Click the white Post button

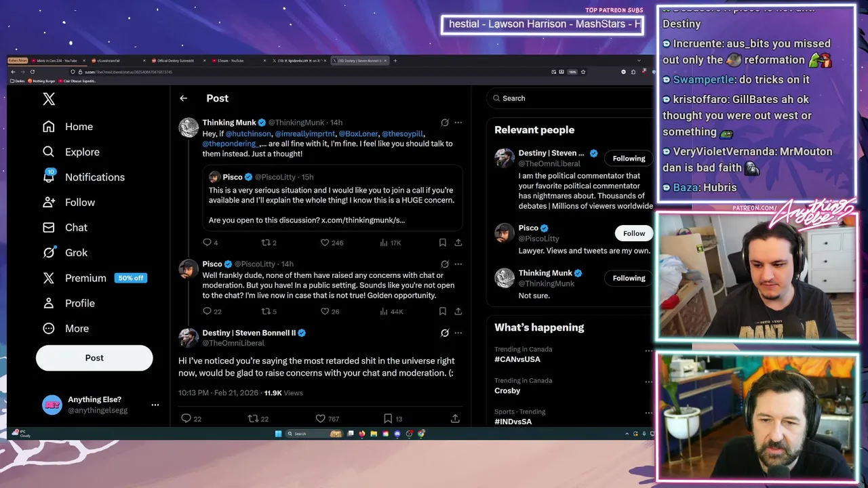coord(94,358)
